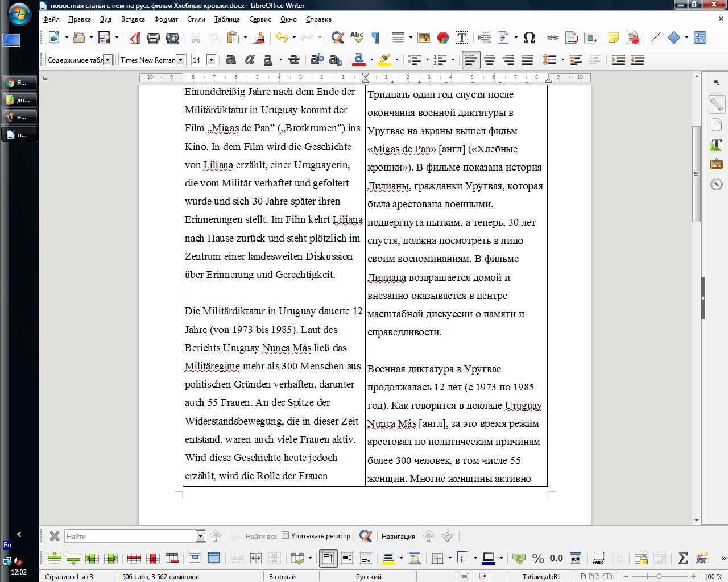Click Justified alignment button
The width and height of the screenshot is (728, 582).
point(527,60)
